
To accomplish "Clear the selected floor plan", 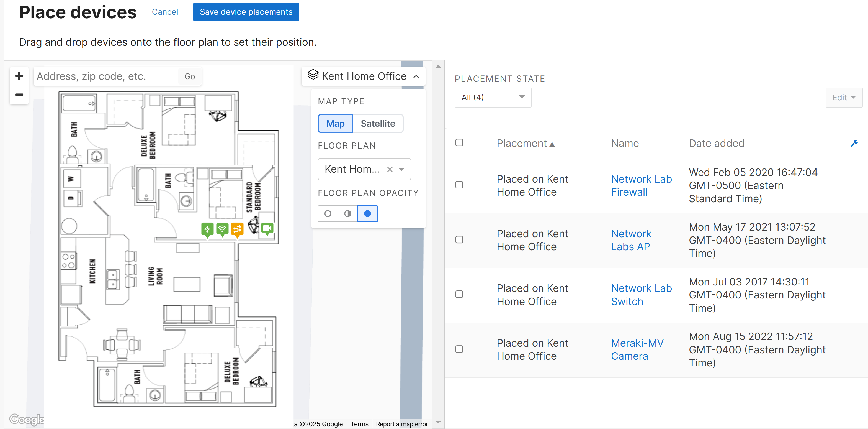I will pos(390,169).
